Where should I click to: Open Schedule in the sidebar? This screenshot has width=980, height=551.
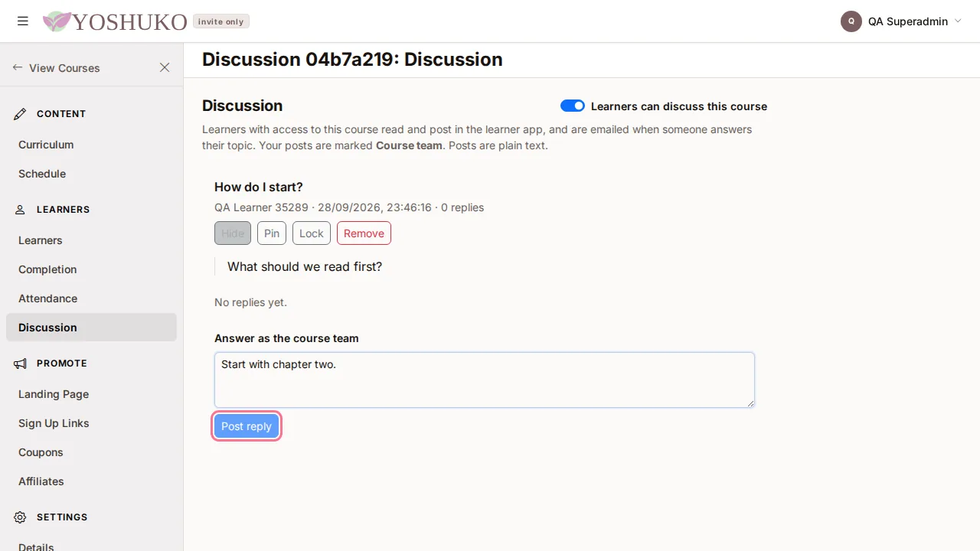pos(91,174)
